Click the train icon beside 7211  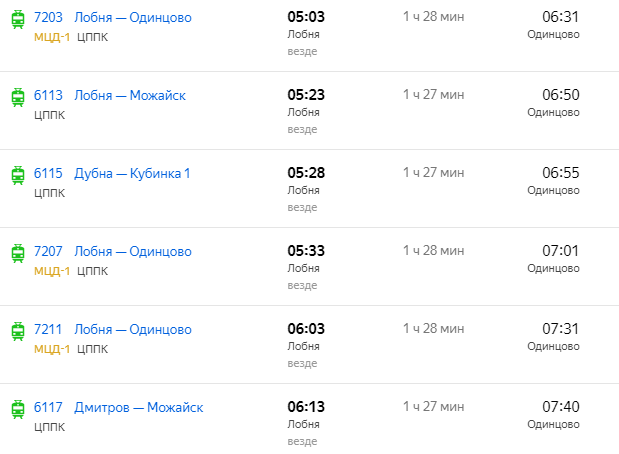tap(18, 331)
